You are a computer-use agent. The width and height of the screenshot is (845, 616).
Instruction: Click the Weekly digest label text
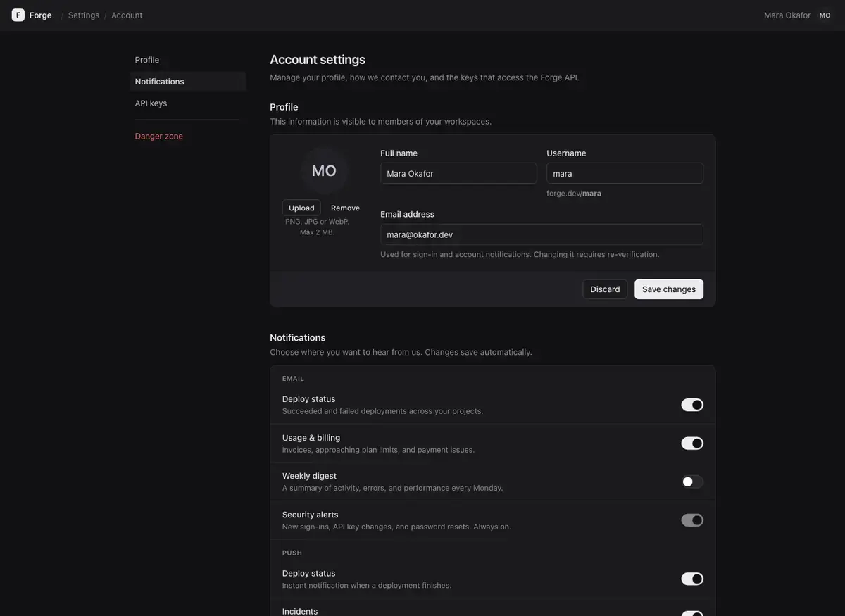tap(309, 476)
